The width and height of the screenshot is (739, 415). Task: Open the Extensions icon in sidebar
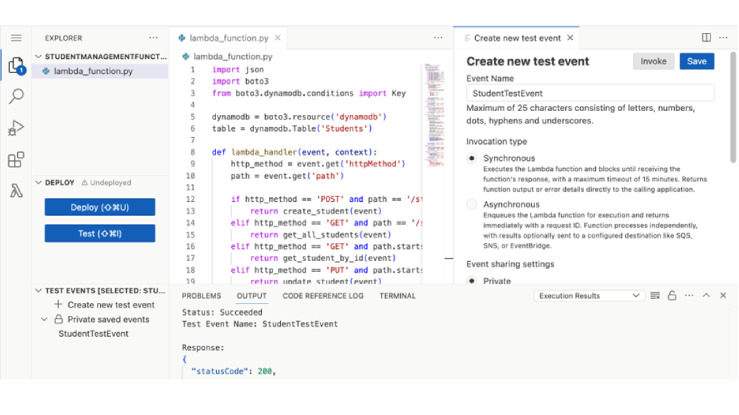point(16,160)
